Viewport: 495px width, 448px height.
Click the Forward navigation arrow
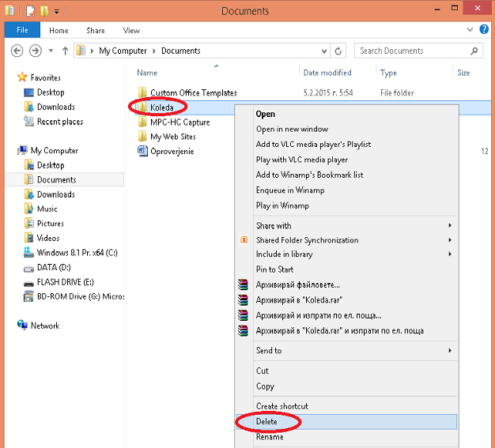(35, 51)
